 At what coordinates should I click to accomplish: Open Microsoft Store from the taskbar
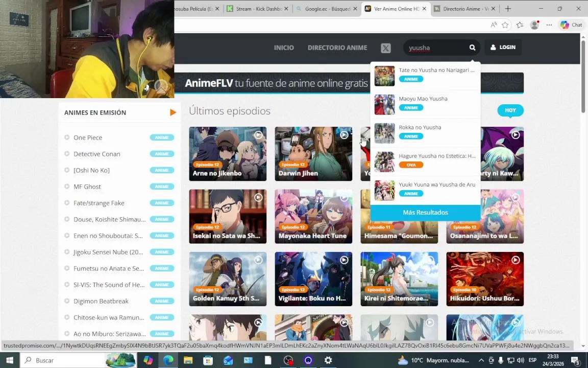208,360
